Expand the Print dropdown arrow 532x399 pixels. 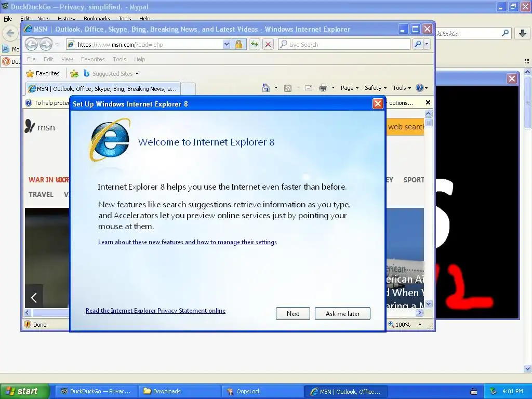[333, 88]
